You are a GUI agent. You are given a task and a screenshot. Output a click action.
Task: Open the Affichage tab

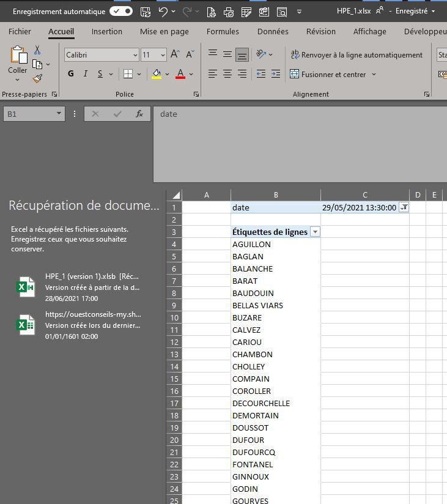[369, 32]
